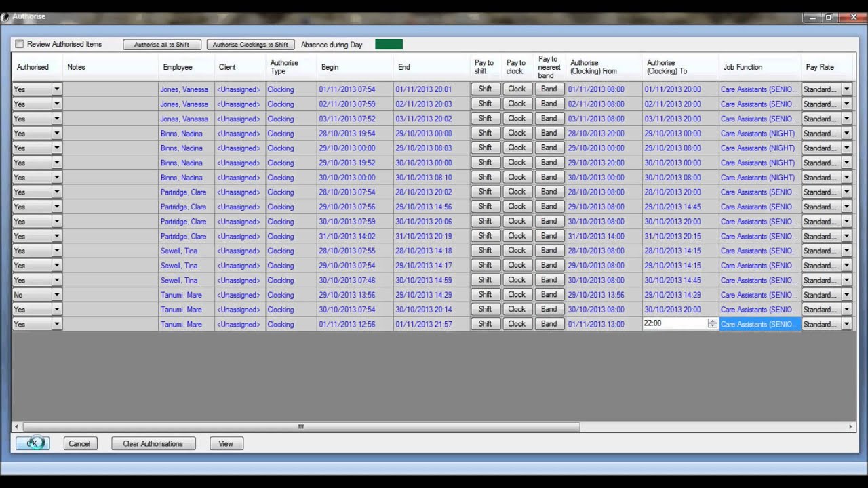Click Notes cell in Jones 01/11/2013 07:54 row
This screenshot has width=868, height=488.
pos(111,89)
